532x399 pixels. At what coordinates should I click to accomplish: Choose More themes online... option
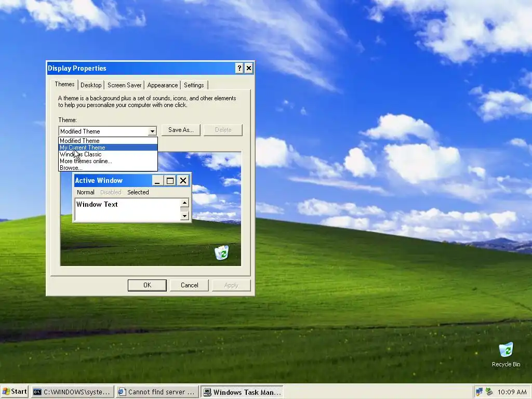point(108,161)
